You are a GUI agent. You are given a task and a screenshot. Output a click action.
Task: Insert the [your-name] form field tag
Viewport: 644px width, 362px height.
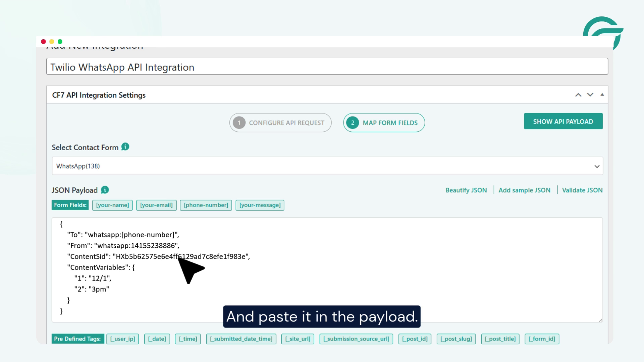(112, 205)
